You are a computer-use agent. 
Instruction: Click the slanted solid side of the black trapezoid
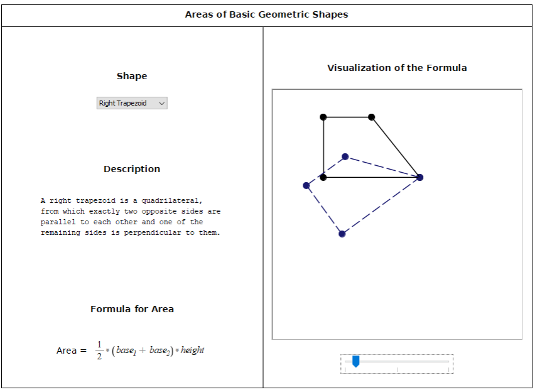point(396,147)
